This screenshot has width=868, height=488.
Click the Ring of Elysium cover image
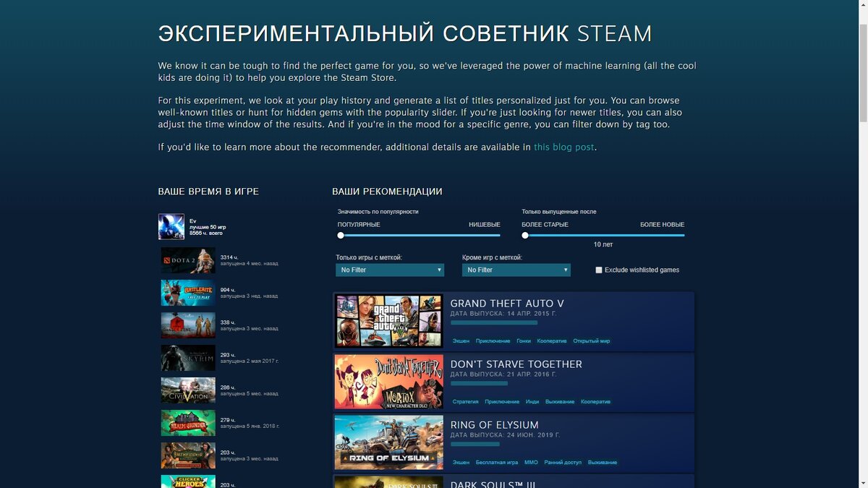(x=388, y=442)
